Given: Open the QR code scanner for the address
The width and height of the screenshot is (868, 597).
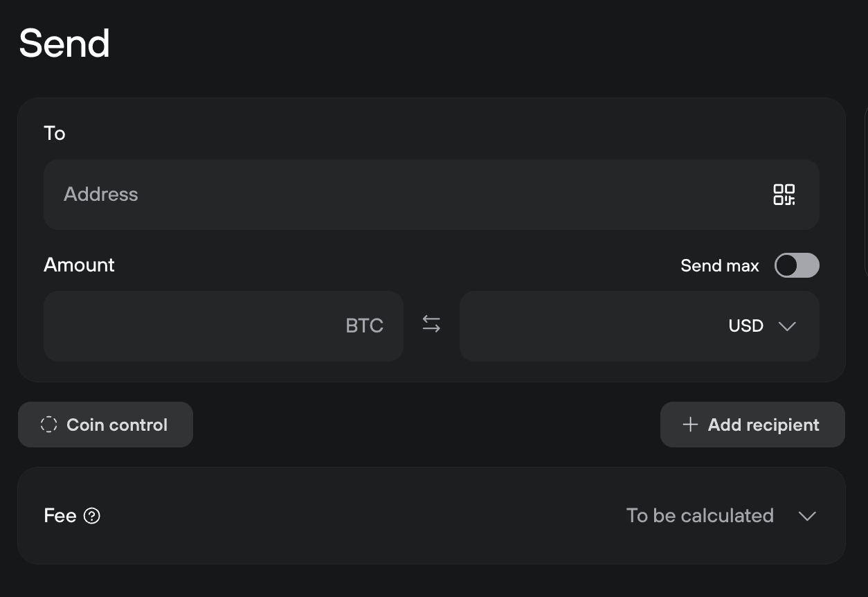Looking at the screenshot, I should (x=784, y=195).
